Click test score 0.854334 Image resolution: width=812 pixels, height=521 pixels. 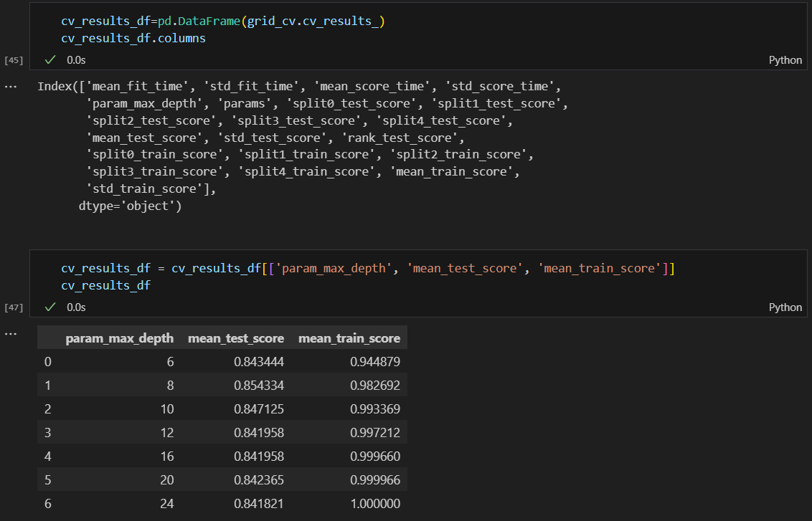tap(259, 386)
